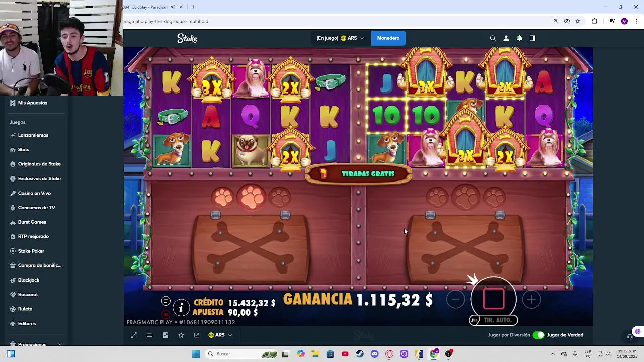Viewport: 644px width, 362px height.
Task: Go to Lanzamientos
Action: [x=33, y=135]
